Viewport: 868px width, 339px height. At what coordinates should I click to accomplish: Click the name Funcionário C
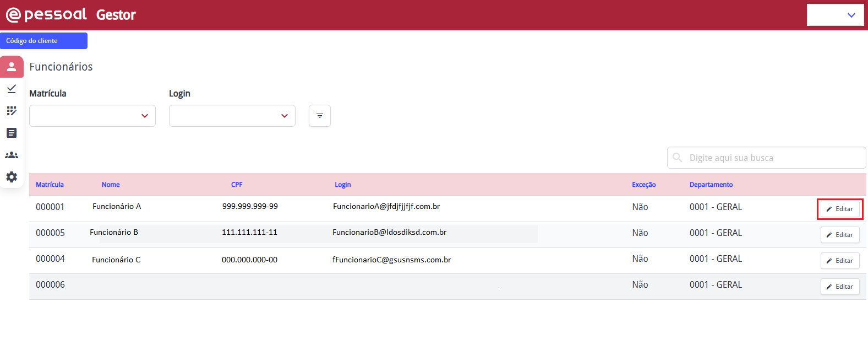point(116,260)
